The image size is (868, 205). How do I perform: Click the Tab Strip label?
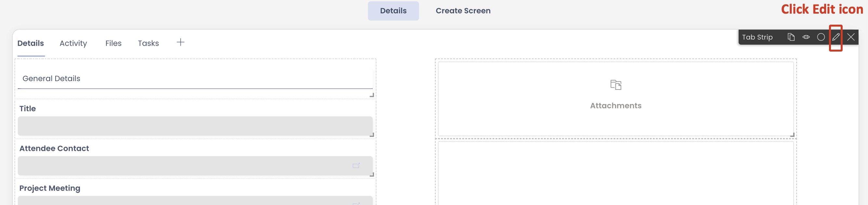[757, 37]
